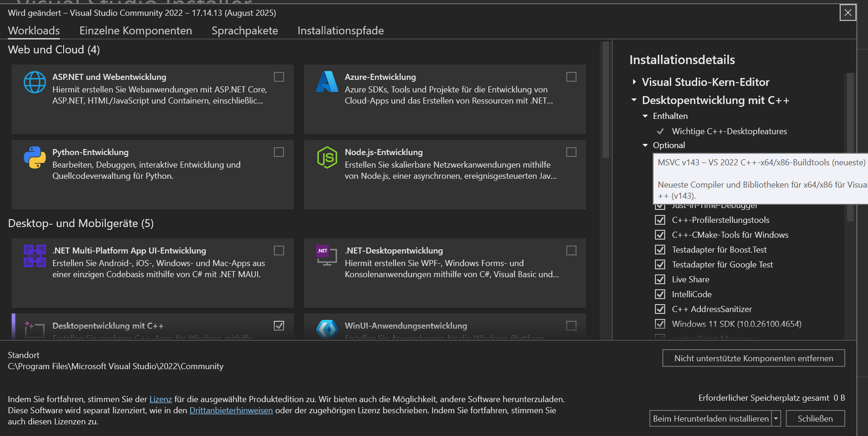Screen dimensions: 868x436
Task: Disable Testadapter für Boost.Test
Action: click(660, 250)
